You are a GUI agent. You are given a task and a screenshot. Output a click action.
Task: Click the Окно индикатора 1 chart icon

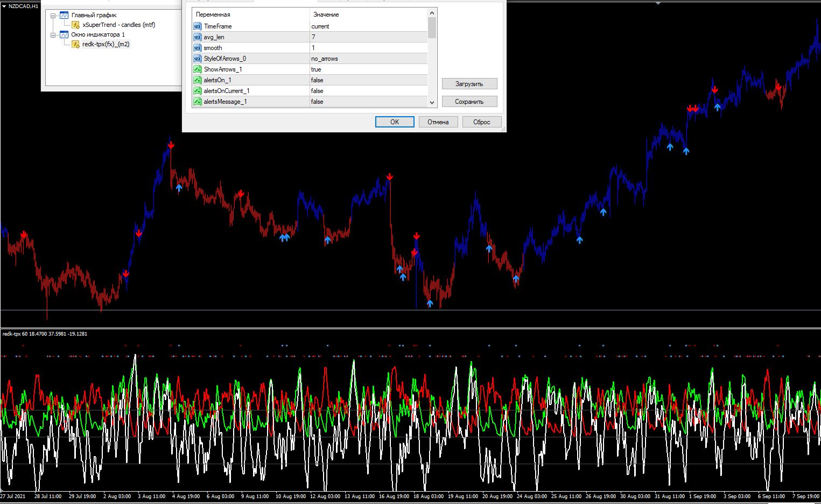[x=64, y=34]
